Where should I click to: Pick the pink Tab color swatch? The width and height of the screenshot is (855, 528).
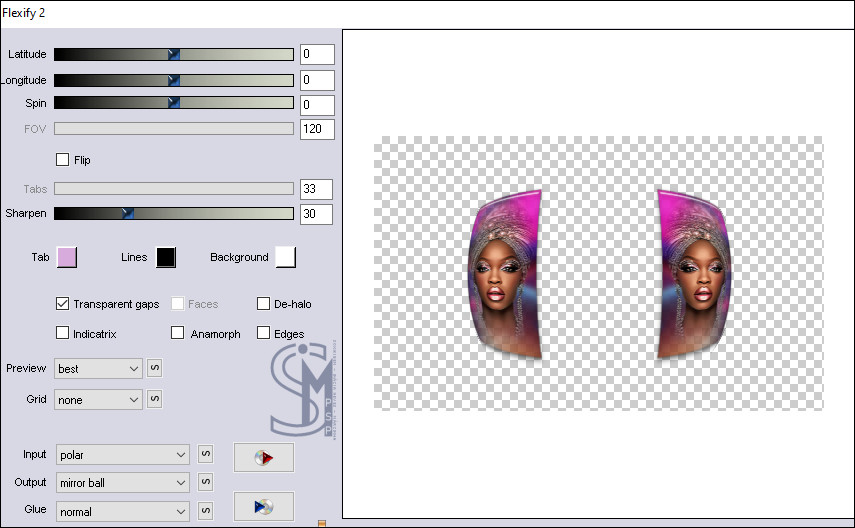pos(67,257)
